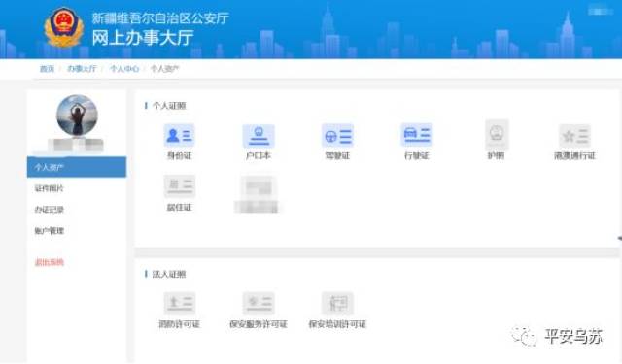Click the 新疆维吾尔自治区公安厅 header text
Screen dimensions: 622x364
pos(160,18)
